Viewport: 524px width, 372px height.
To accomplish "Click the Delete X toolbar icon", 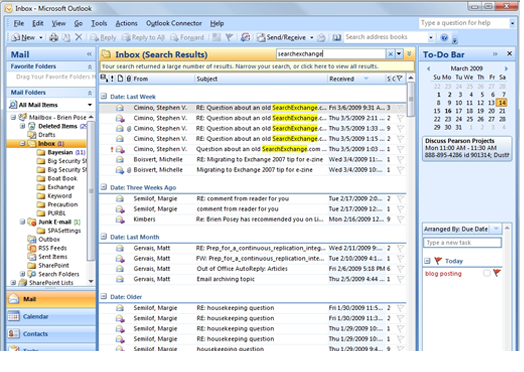I will [x=79, y=37].
